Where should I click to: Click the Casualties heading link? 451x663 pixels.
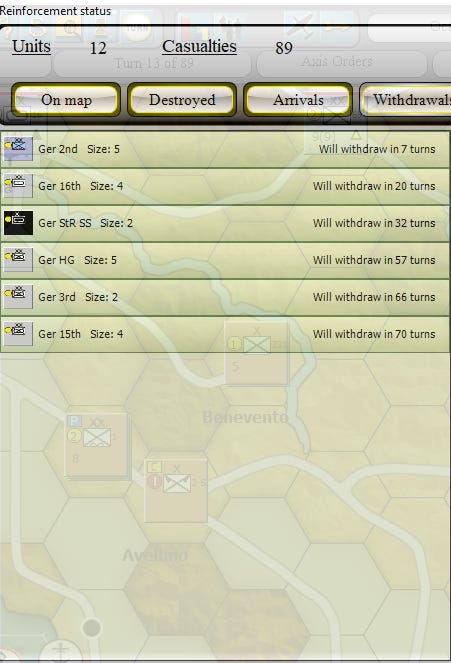(199, 47)
